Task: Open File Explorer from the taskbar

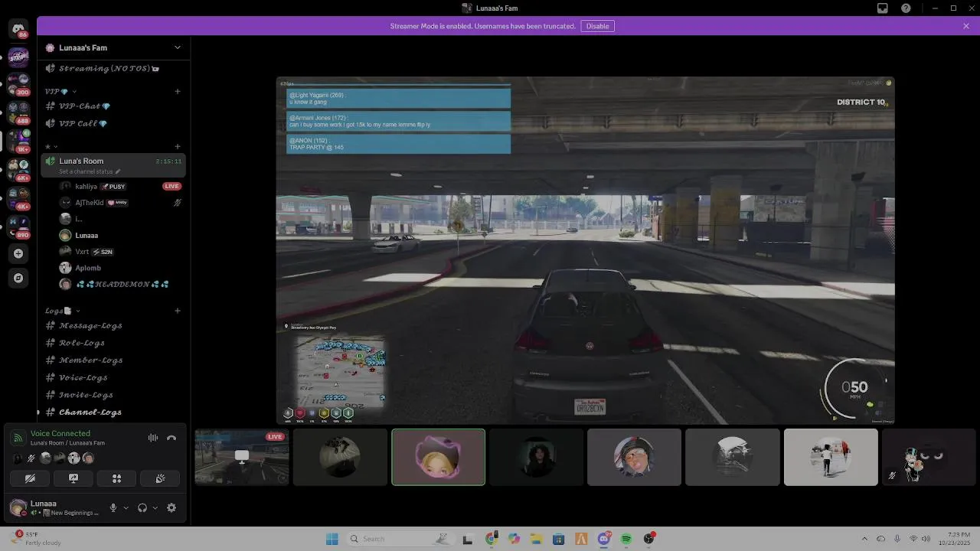Action: [536, 539]
